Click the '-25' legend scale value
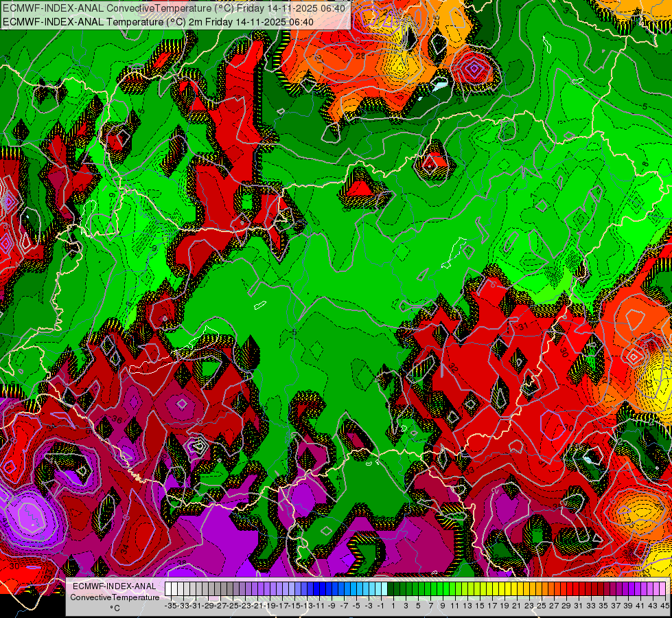This screenshot has height=618, width=672. coord(232,606)
